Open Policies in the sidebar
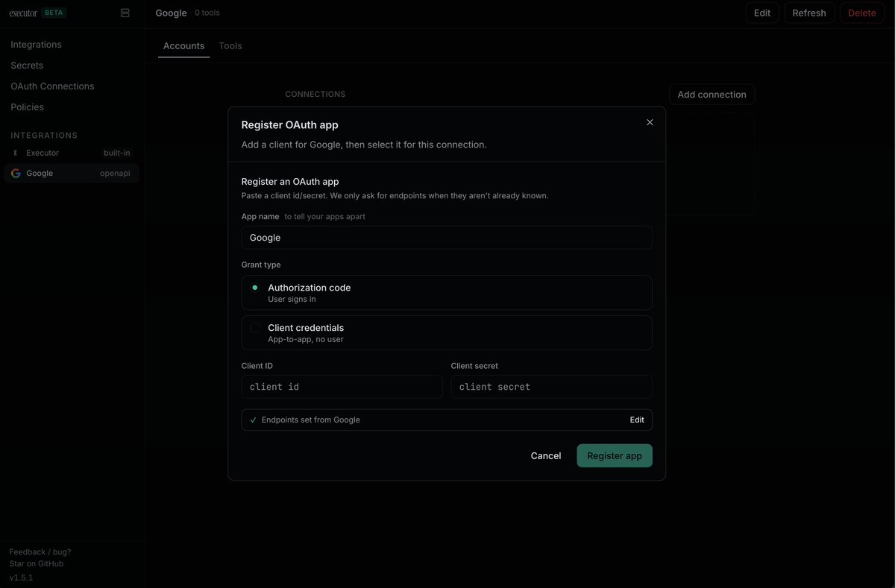This screenshot has width=895, height=588. click(x=27, y=107)
